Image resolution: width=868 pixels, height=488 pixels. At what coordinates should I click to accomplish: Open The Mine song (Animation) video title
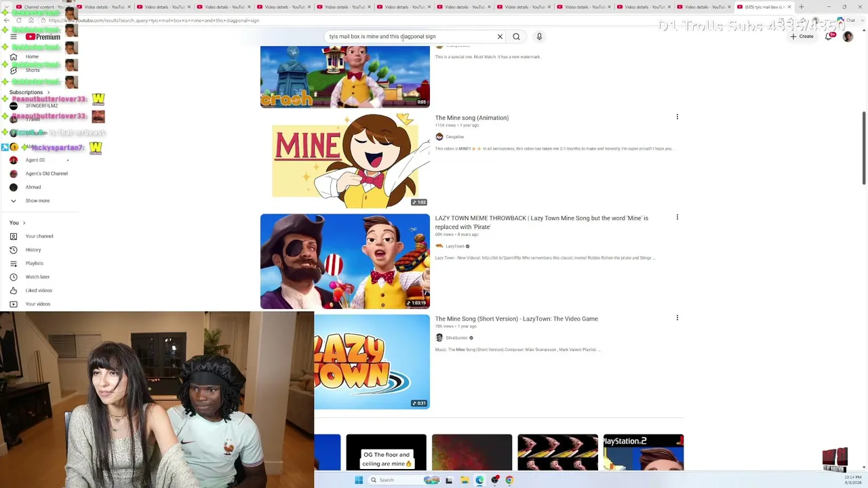(x=472, y=118)
